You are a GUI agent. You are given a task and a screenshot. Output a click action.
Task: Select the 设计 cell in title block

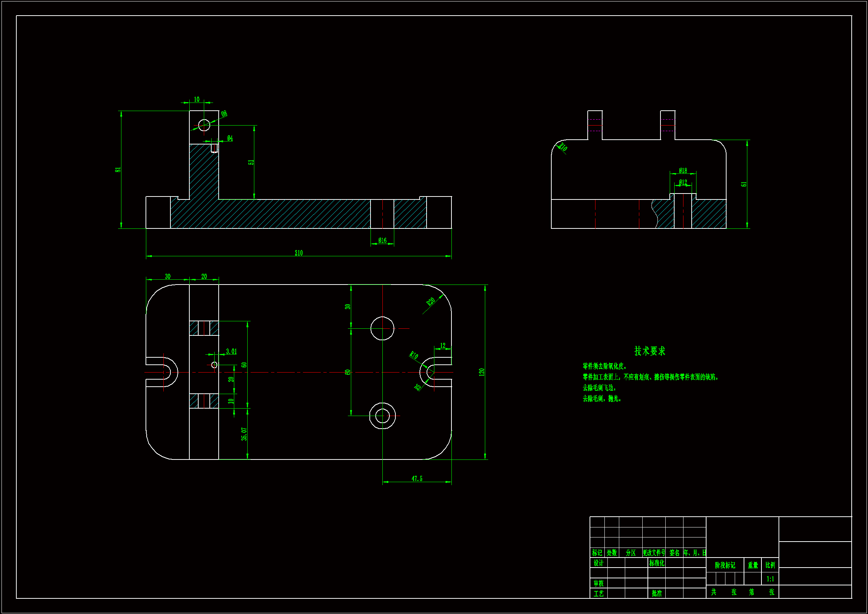click(598, 563)
